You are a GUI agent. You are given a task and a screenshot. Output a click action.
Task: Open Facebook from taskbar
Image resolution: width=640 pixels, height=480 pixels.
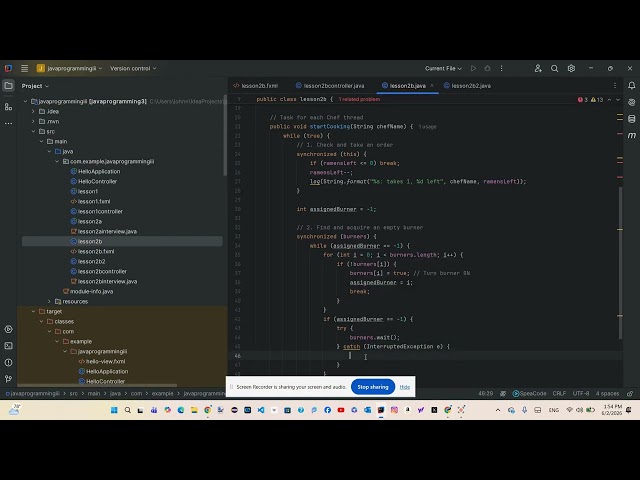327,410
